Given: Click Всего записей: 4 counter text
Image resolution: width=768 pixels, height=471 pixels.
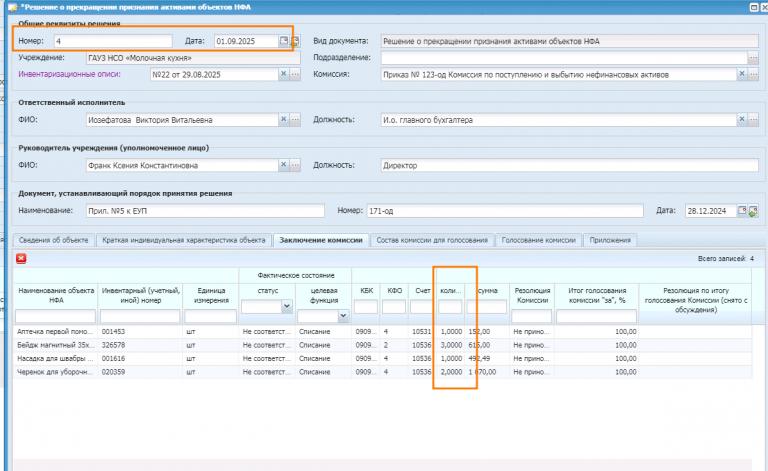Looking at the screenshot, I should (x=726, y=259).
